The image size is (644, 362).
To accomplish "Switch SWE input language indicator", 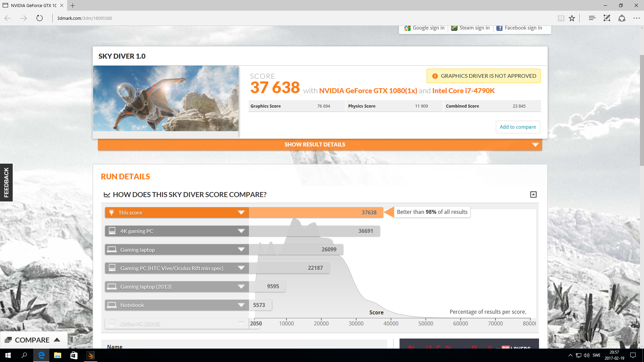I will (597, 355).
